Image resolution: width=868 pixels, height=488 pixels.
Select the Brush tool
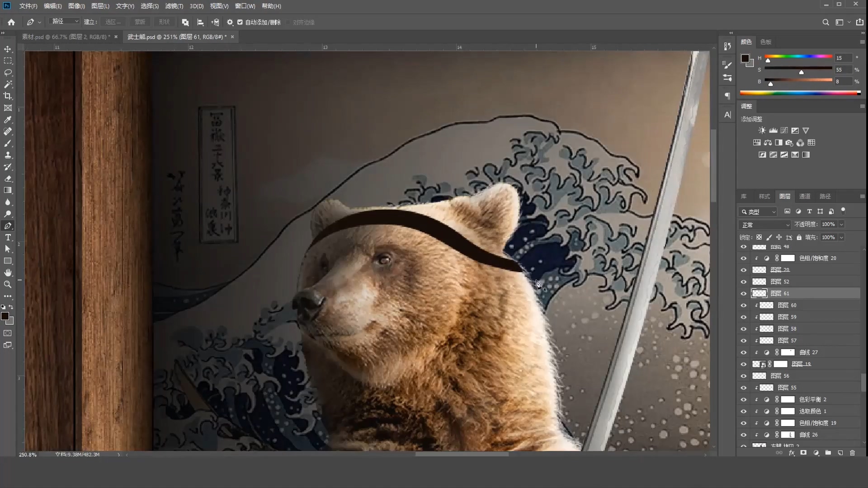point(8,143)
